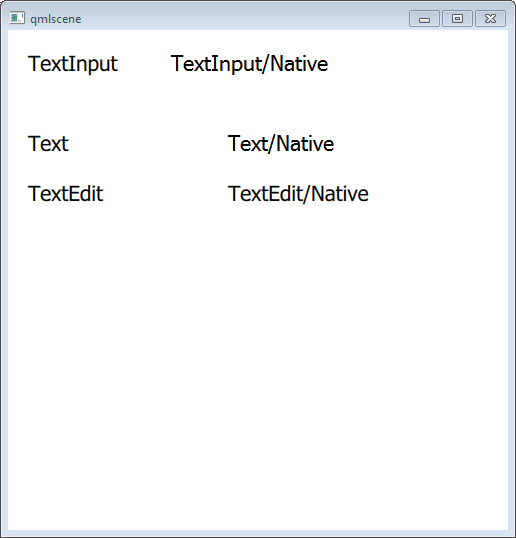Click the word Native in TextInput/Native

pyautogui.click(x=299, y=64)
